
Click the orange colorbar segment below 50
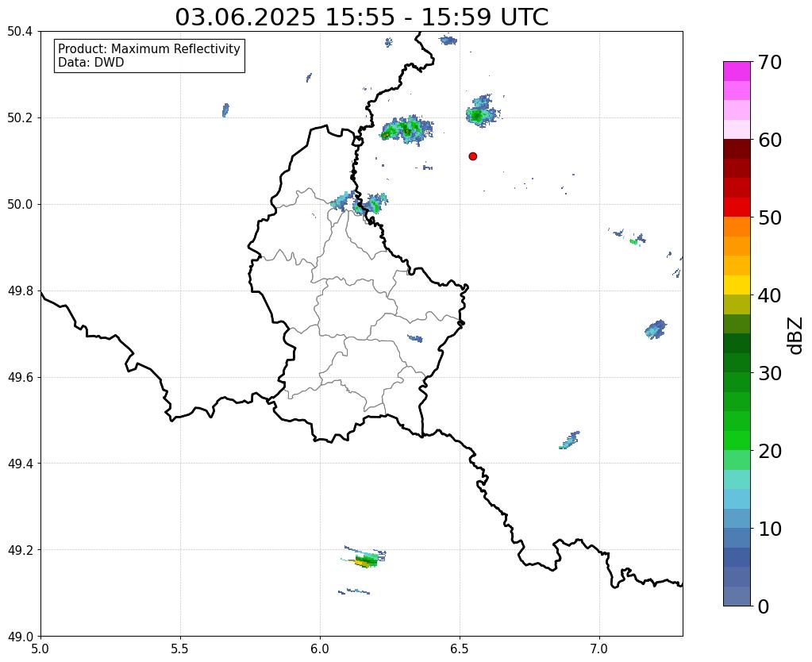pyautogui.click(x=737, y=226)
